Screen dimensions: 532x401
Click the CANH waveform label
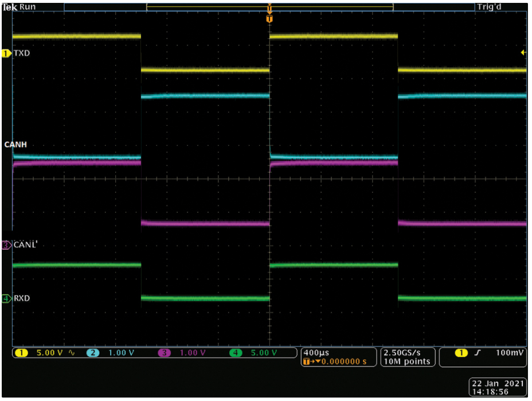[x=15, y=145]
